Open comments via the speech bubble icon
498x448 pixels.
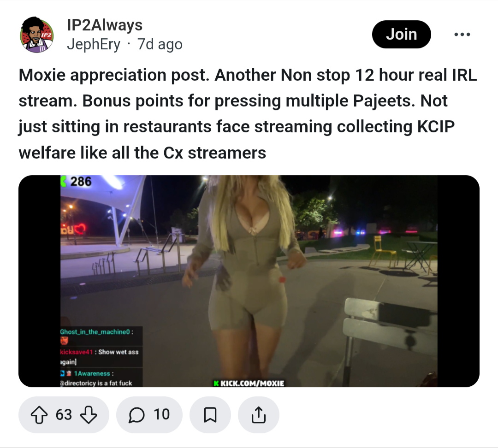coord(136,415)
